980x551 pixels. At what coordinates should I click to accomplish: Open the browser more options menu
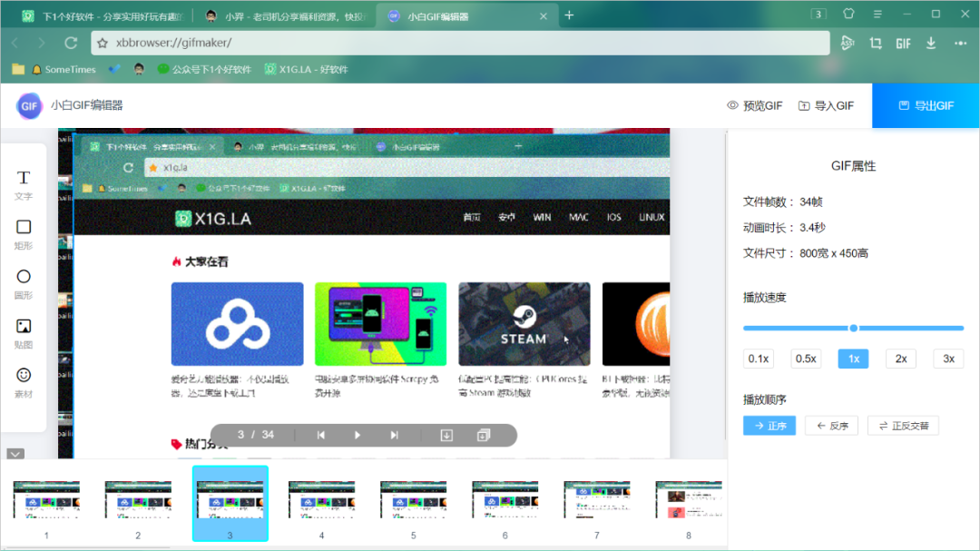[961, 44]
